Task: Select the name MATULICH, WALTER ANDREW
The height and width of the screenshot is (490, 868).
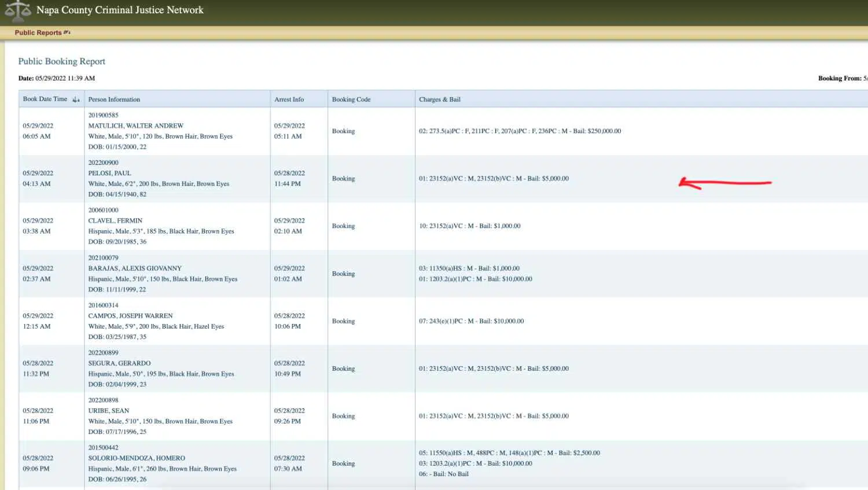Action: (135, 126)
